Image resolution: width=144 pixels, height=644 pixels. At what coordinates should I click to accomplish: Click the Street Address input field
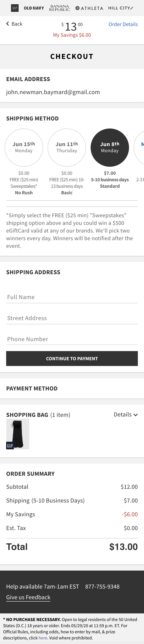[x=72, y=318]
